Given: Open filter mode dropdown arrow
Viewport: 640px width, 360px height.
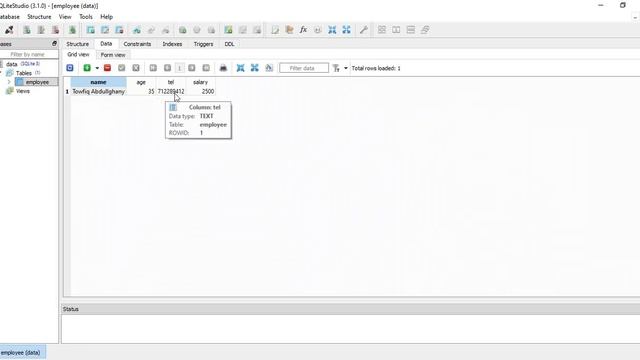Looking at the screenshot, I should pos(346,68).
